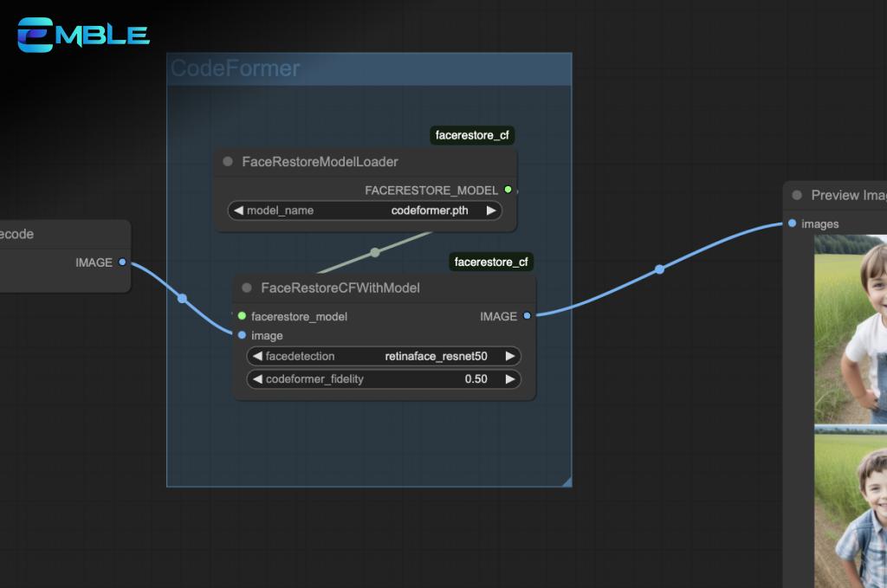Click the codeformer_fidelity 0.50 value field
The image size is (887, 588).
(384, 378)
